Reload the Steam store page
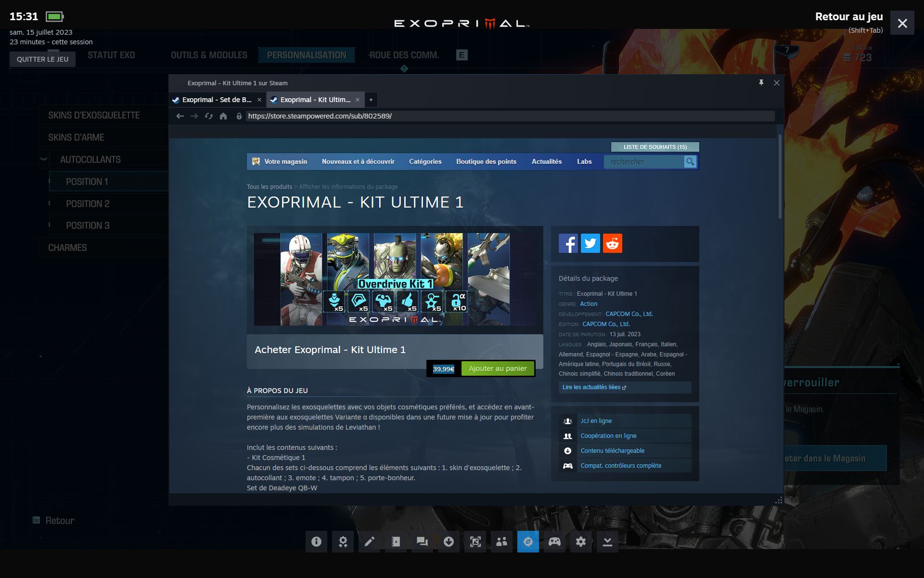Screen dimensions: 924x578 (x=209, y=116)
